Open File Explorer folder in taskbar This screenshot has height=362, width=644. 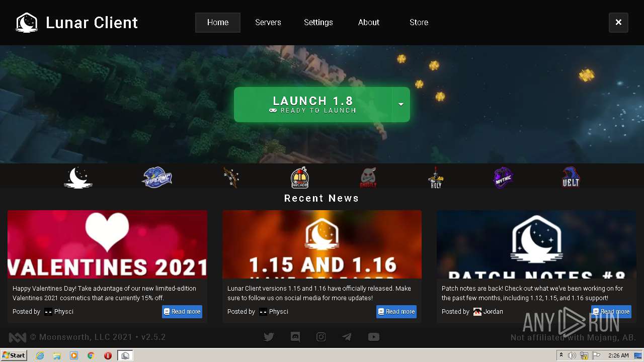[x=57, y=355]
